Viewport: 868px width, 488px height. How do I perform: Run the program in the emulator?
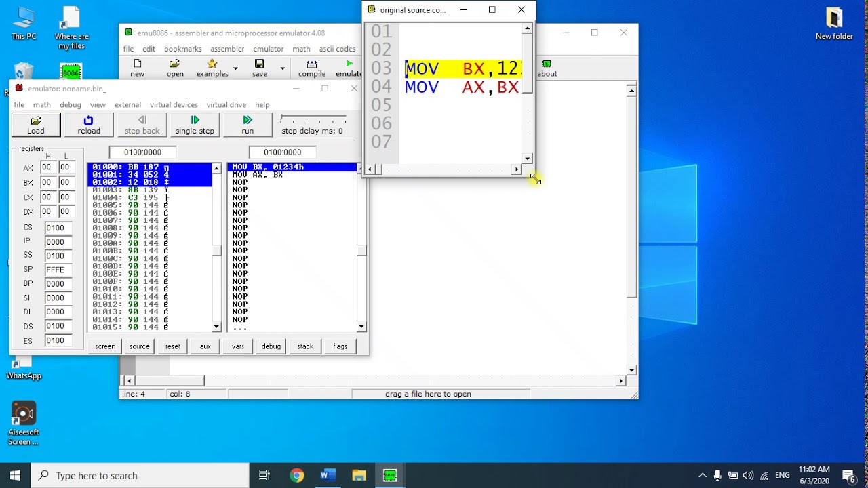pyautogui.click(x=248, y=125)
